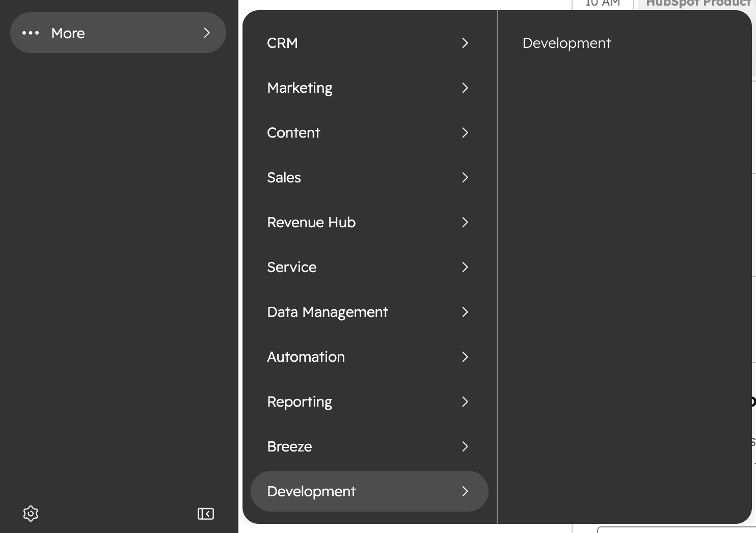Select the highlighted Development menu item
This screenshot has height=533, width=756.
pos(369,491)
